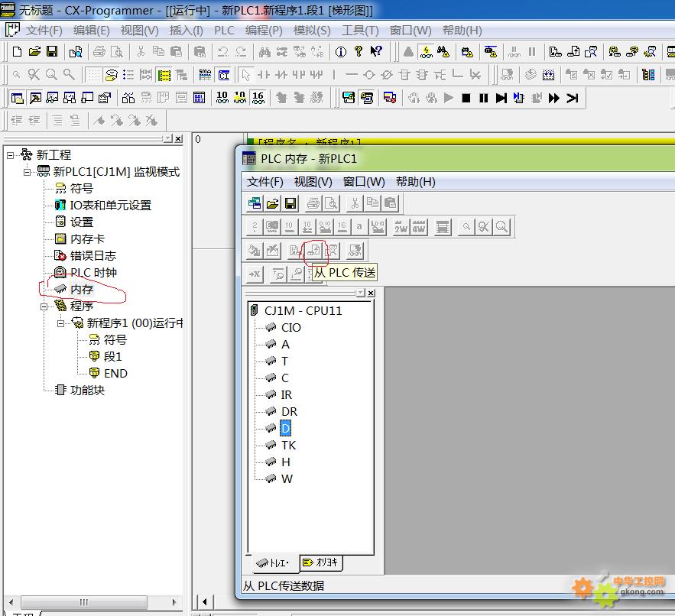
Task: Open 视图(V) menu in PLC memory window
Action: point(313,182)
